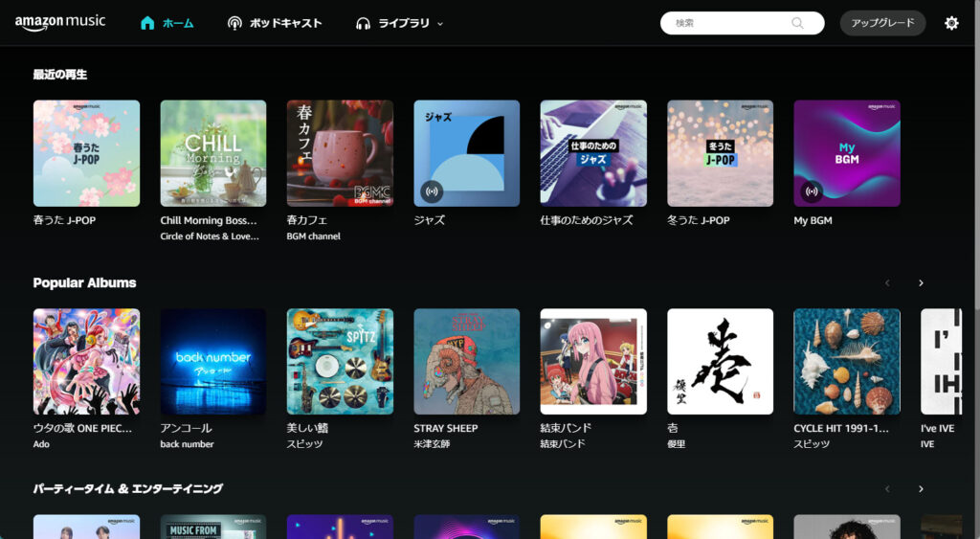Click the Popular Albums section heading
This screenshot has height=539, width=980.
pyautogui.click(x=84, y=283)
